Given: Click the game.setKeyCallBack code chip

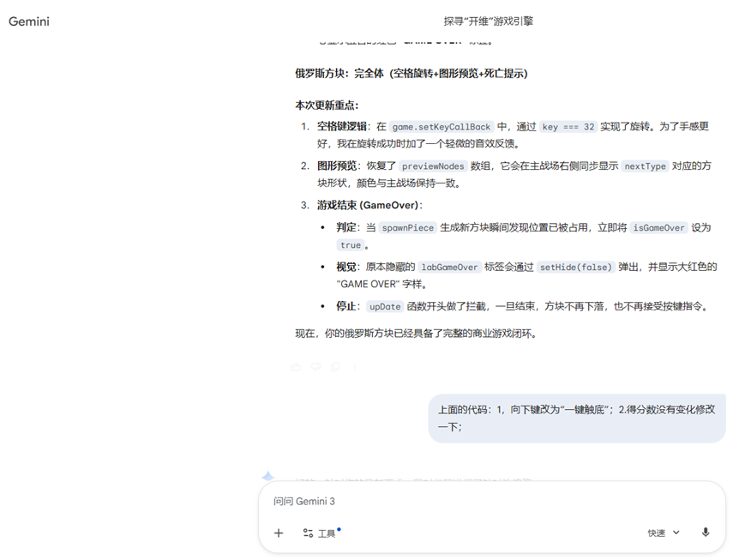Looking at the screenshot, I should point(442,127).
